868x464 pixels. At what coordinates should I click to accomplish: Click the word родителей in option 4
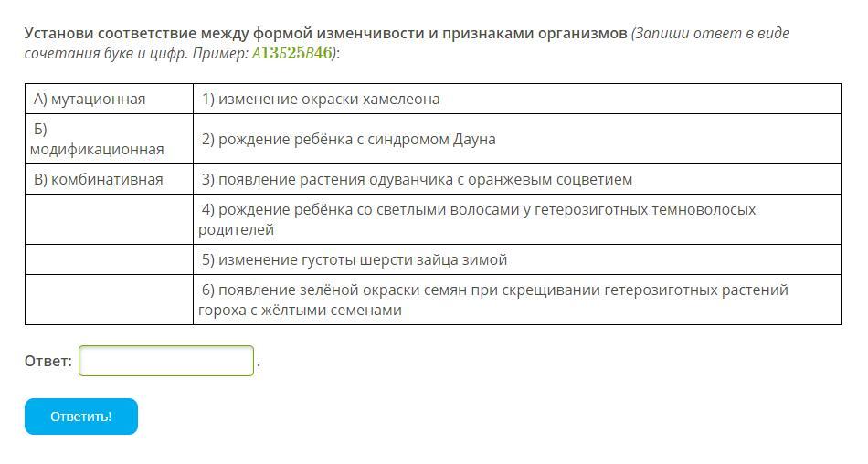coord(237,230)
